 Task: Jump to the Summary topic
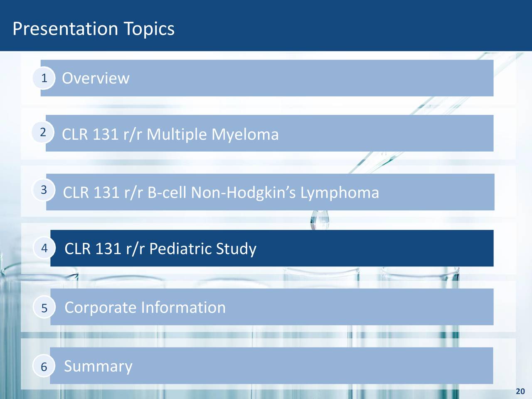(x=271, y=366)
